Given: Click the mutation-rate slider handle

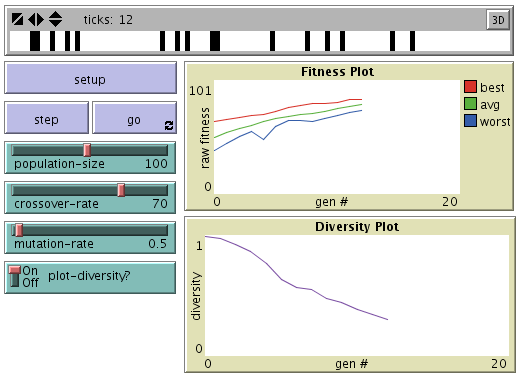Looking at the screenshot, I should (19, 230).
